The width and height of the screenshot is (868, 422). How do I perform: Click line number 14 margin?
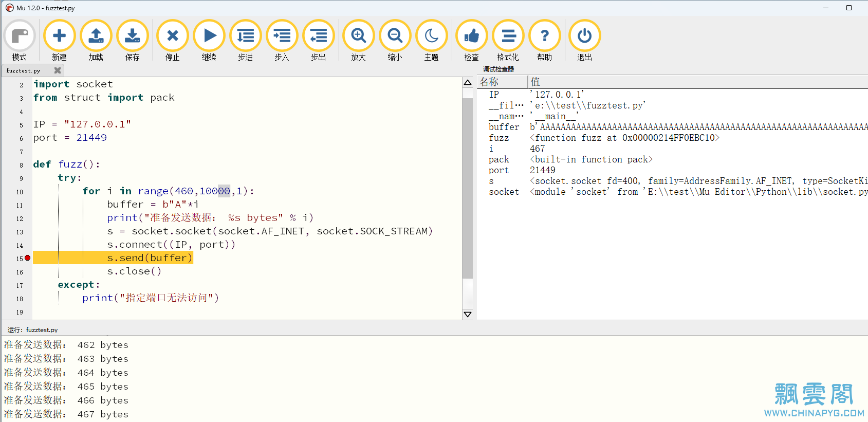(x=20, y=246)
